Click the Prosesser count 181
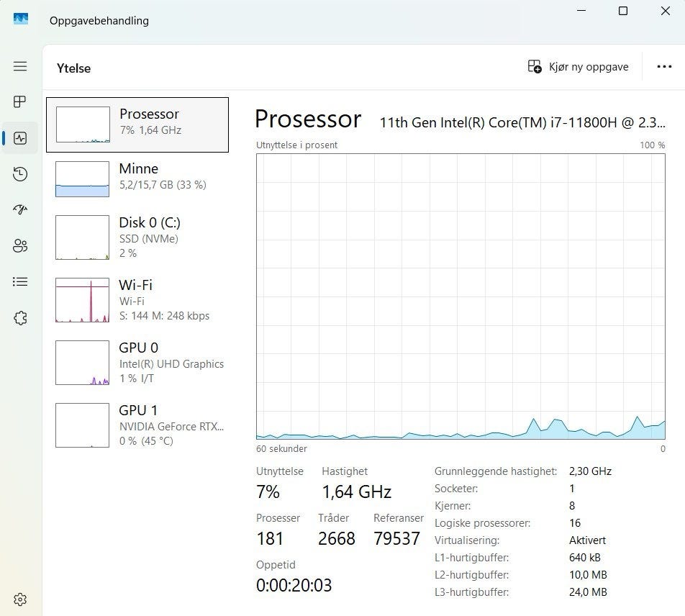This screenshot has width=685, height=616. pyautogui.click(x=270, y=539)
